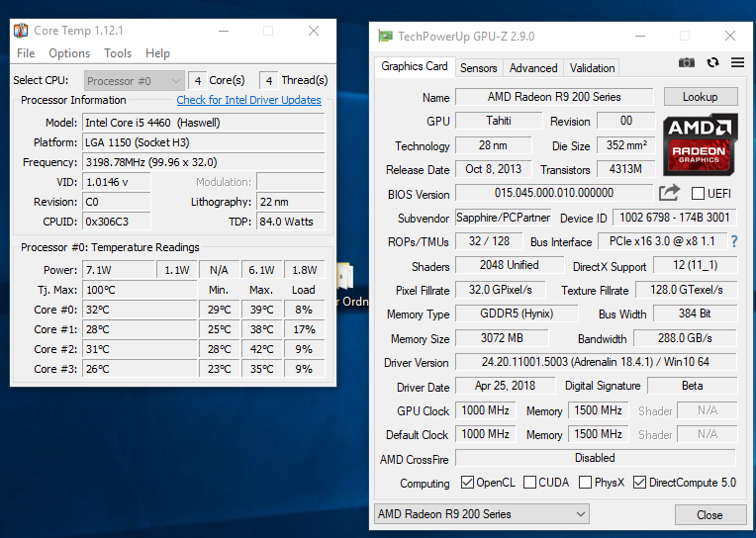
Task: Click the CPU Model field
Action: tap(204, 123)
